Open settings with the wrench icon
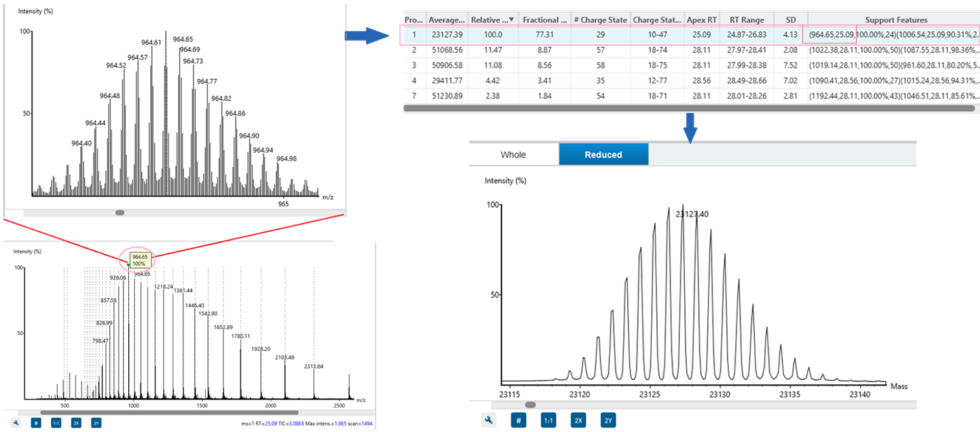Screen dimensions: 980x432 490,420
